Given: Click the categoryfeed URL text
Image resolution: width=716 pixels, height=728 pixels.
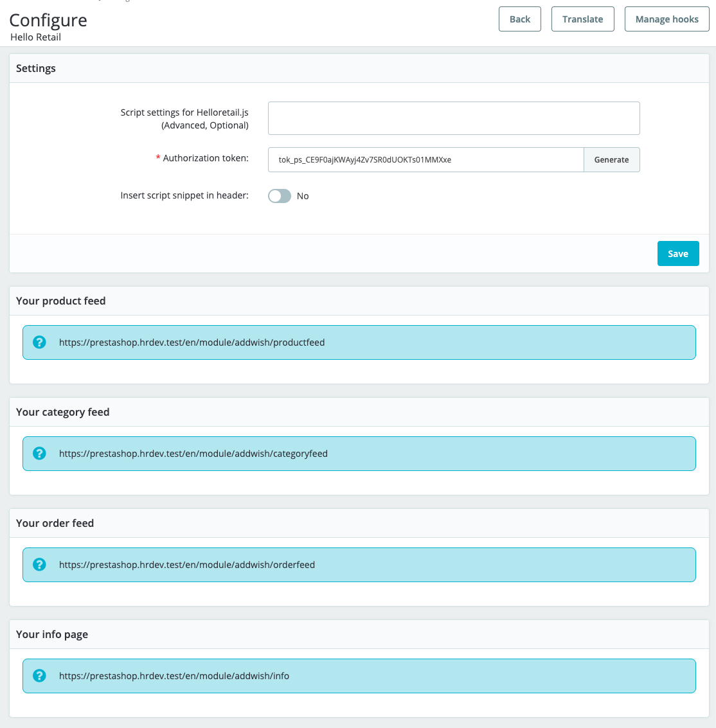Looking at the screenshot, I should pos(193,454).
